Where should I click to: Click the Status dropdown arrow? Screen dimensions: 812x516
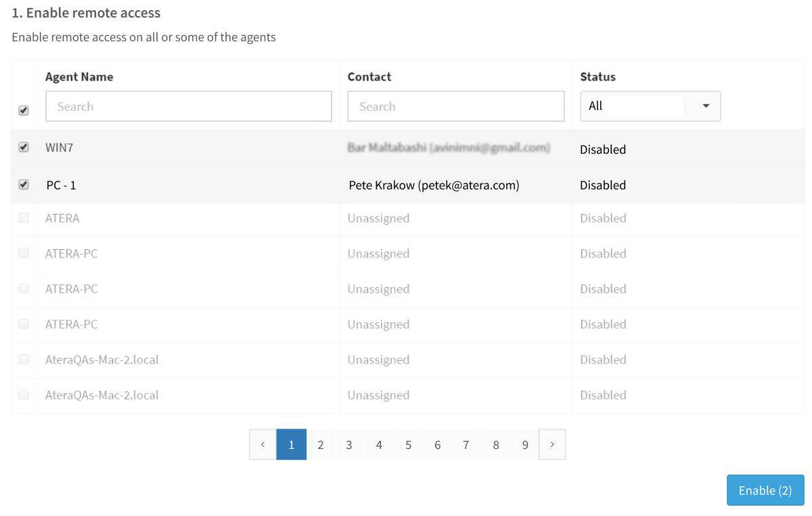click(706, 106)
